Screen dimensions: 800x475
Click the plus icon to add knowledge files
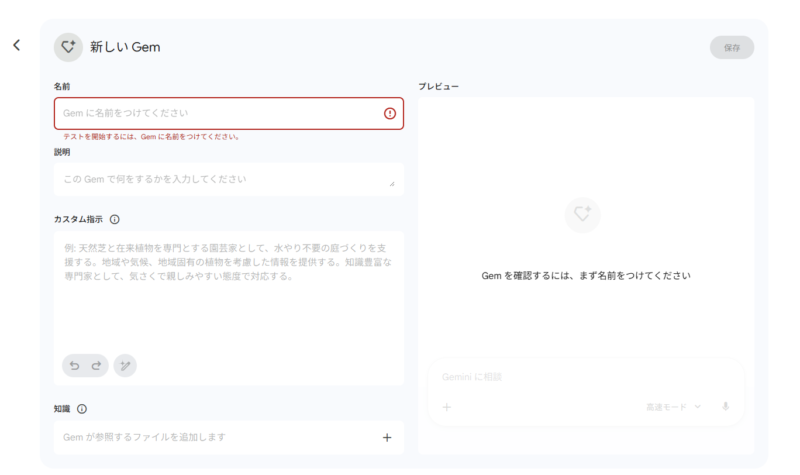[x=387, y=437]
